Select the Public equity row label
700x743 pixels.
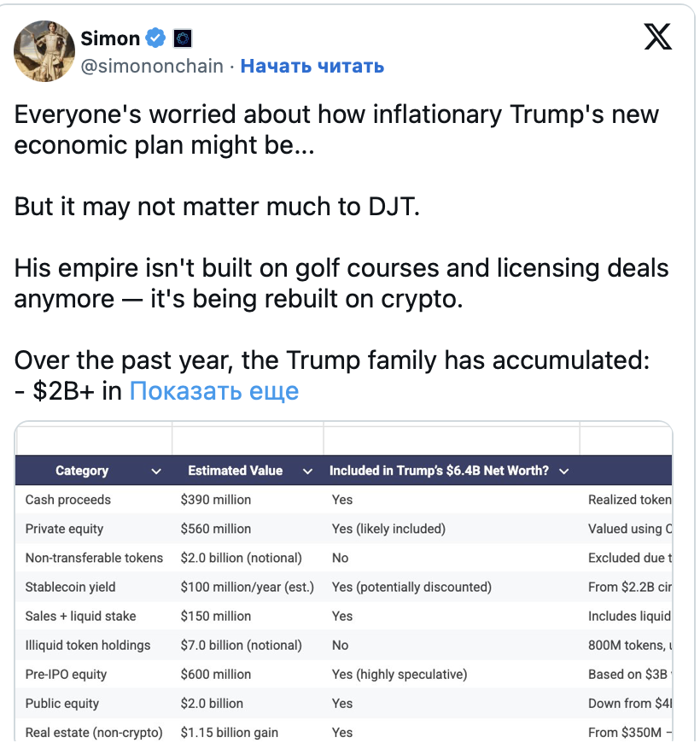coord(62,703)
